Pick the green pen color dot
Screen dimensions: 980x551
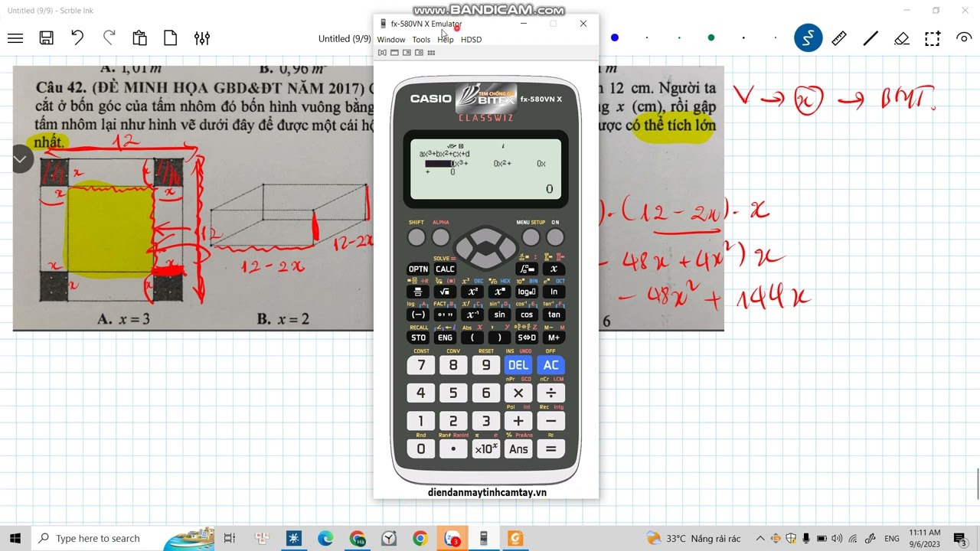(x=711, y=37)
